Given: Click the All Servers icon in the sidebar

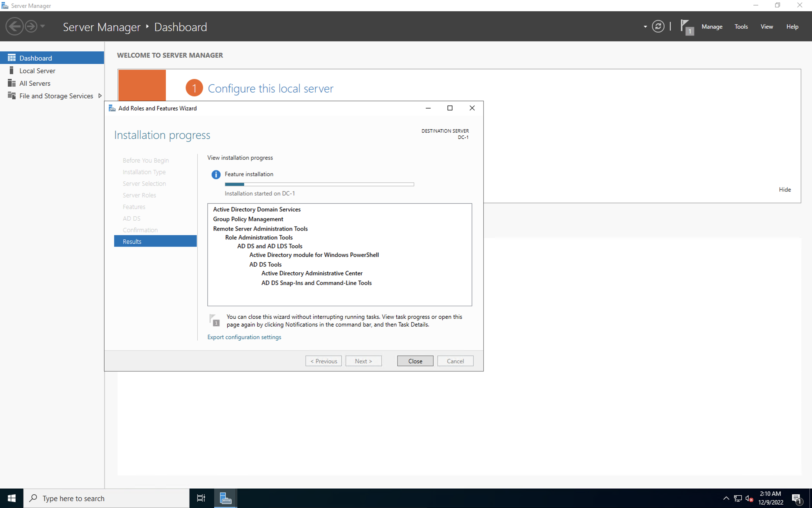Looking at the screenshot, I should click(12, 83).
